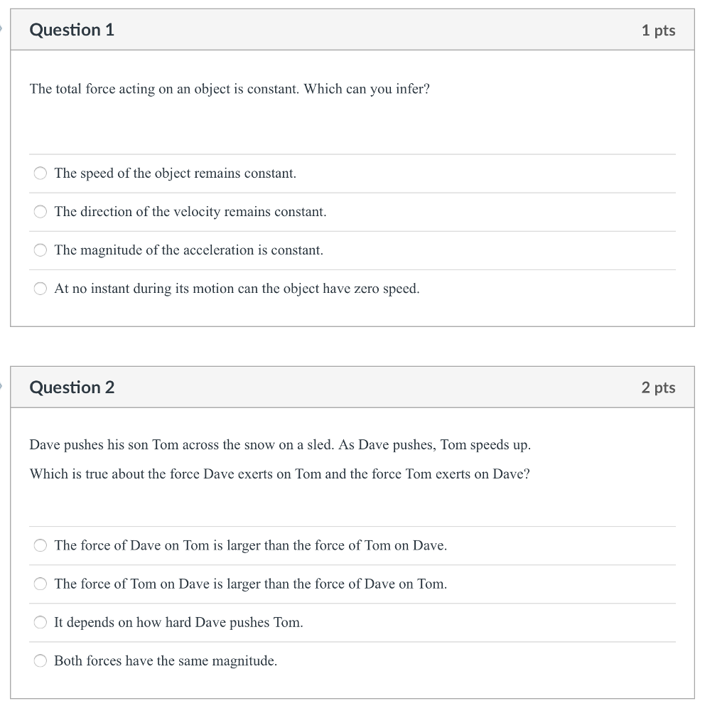Click answer text 'The magnitude of the acceleration is constant.'
The width and height of the screenshot is (727, 728).
(x=188, y=250)
